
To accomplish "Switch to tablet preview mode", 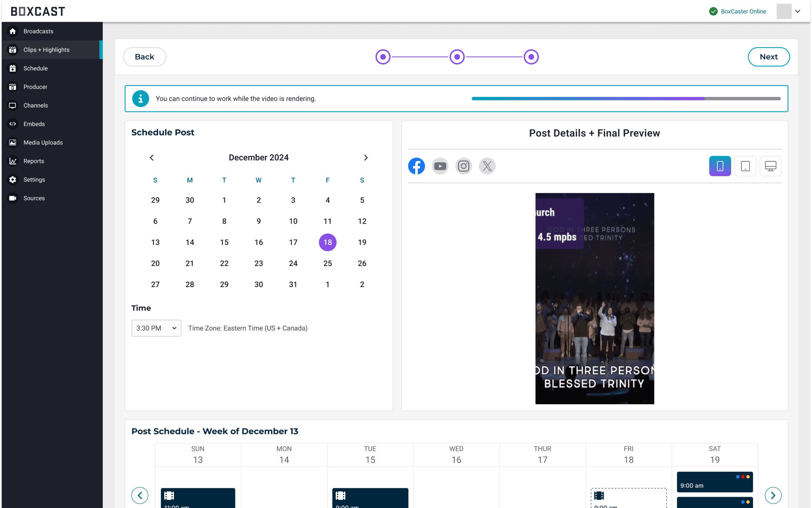I will coord(745,166).
